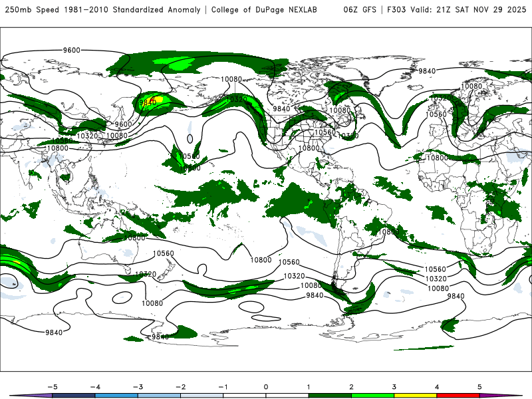The image size is (532, 399).
Task: Click the '5' tick label on the color scale
Action: coord(479,387)
